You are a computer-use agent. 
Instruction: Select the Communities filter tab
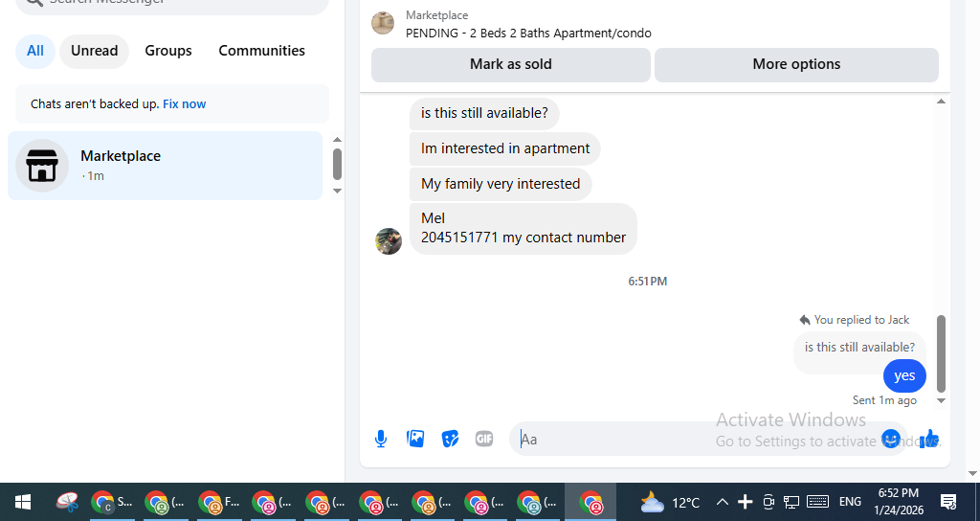point(262,51)
